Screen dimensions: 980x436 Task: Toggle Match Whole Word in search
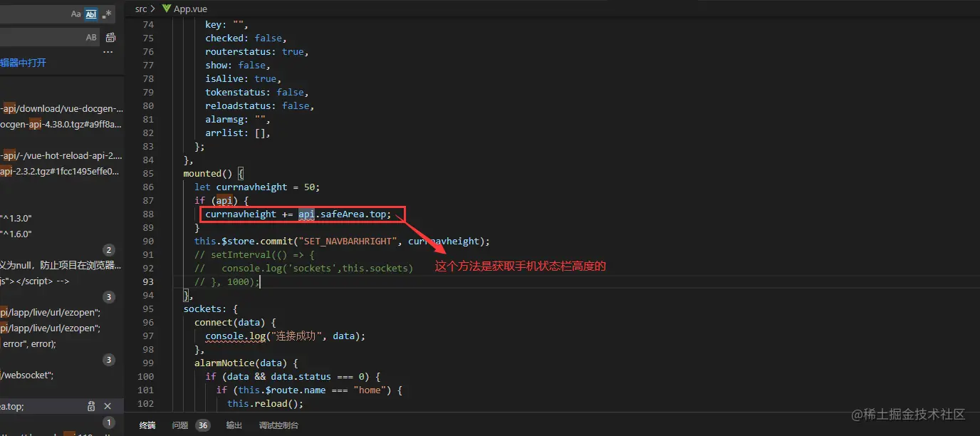tap(91, 14)
